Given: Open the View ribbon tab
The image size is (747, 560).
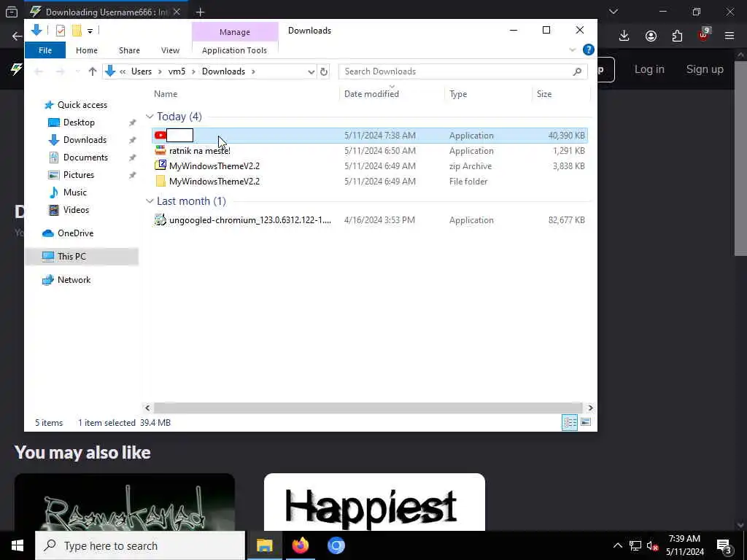Looking at the screenshot, I should pos(170,50).
